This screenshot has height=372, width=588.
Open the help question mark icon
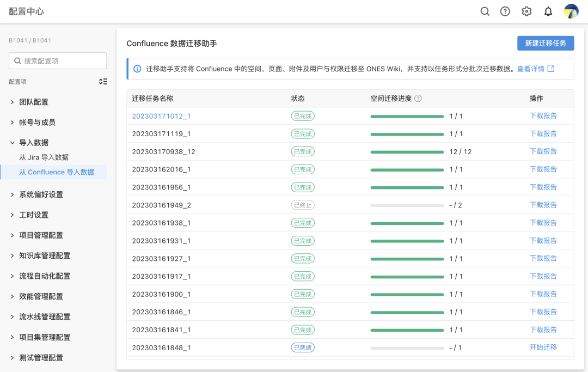point(505,11)
